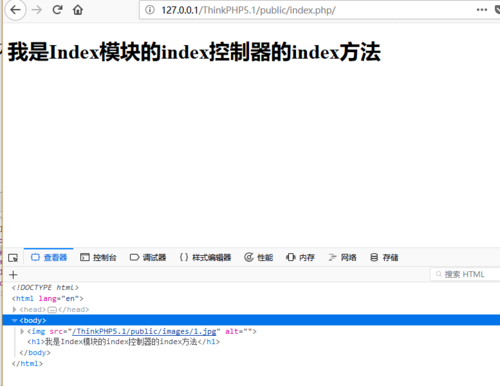Open the 网络 network tab

click(x=342, y=257)
